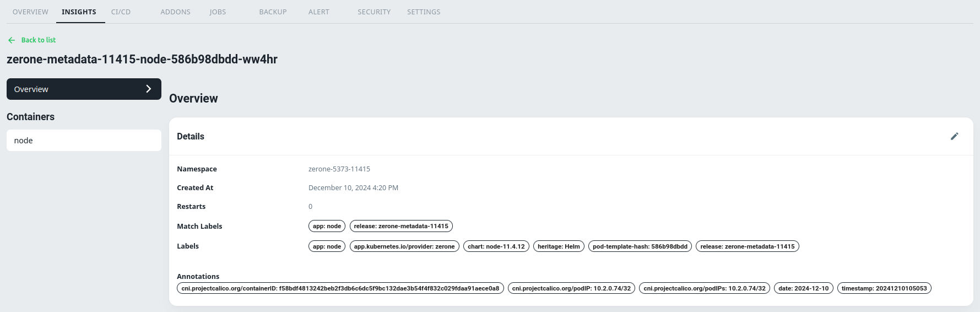The image size is (980, 312).
Task: Click the Namespace field label
Action: click(x=197, y=169)
